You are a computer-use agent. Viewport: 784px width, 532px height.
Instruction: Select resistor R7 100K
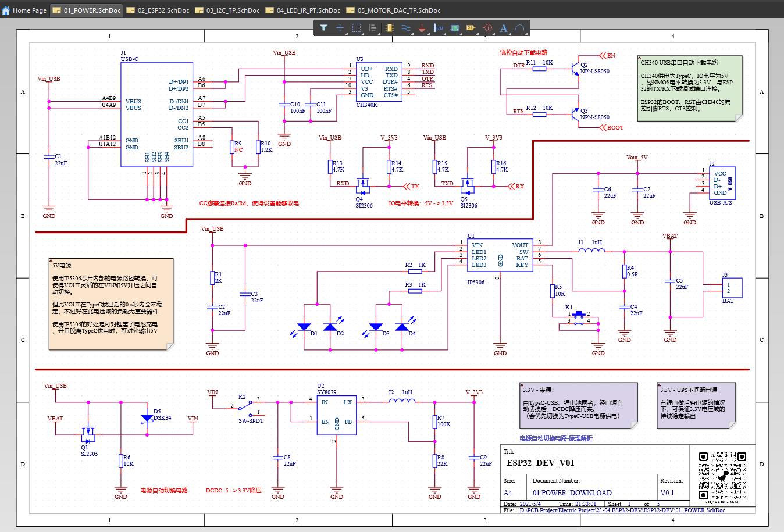pos(434,422)
